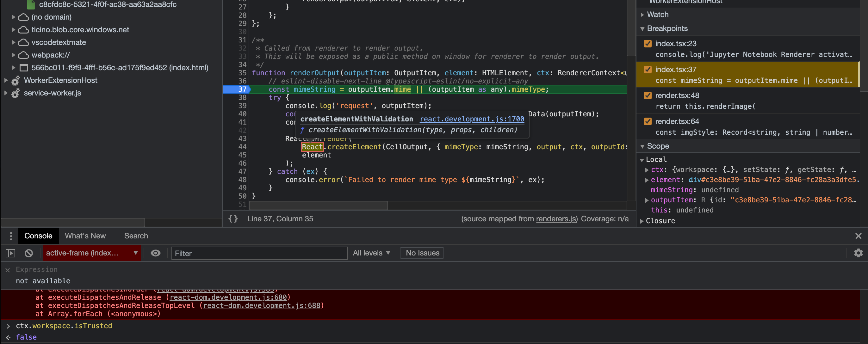The height and width of the screenshot is (344, 868).
Task: Disable the breakpoint at index.tsx:23
Action: click(648, 43)
